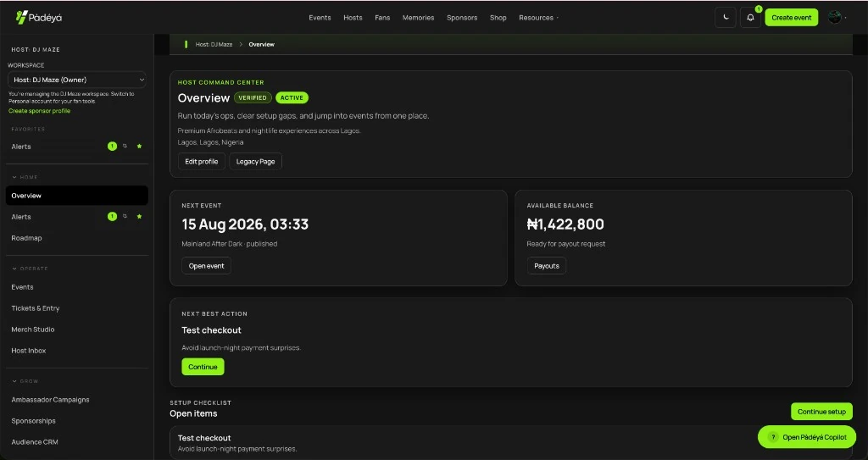Click the Favorites Alerts count badge

click(113, 147)
